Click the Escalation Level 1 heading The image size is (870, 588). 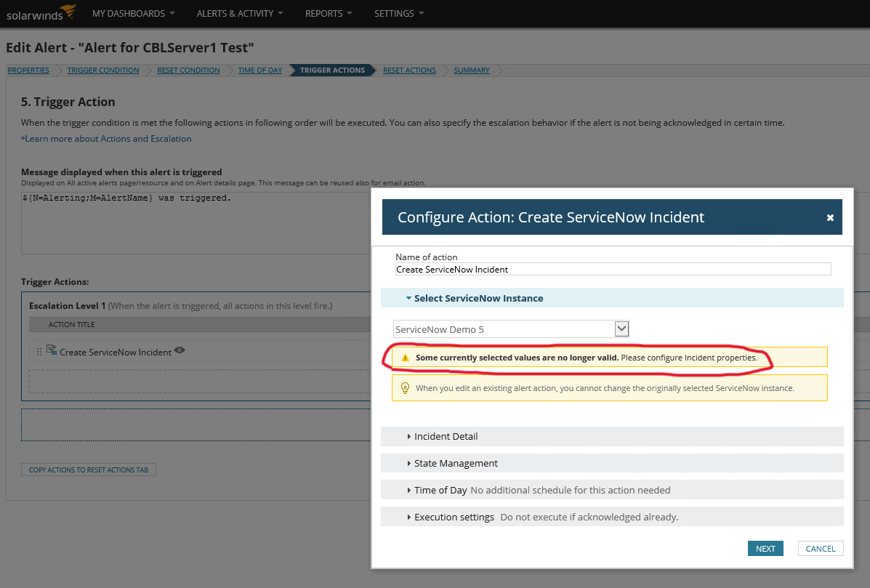[67, 306]
